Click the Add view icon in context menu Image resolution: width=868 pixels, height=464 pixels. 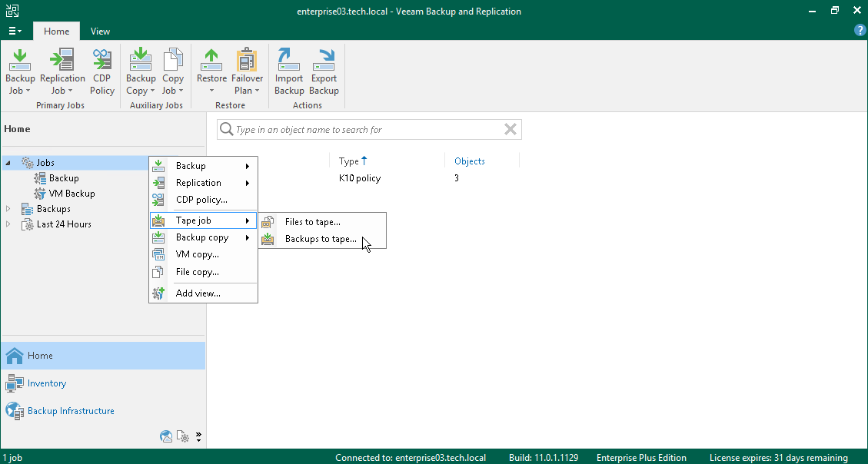click(159, 293)
